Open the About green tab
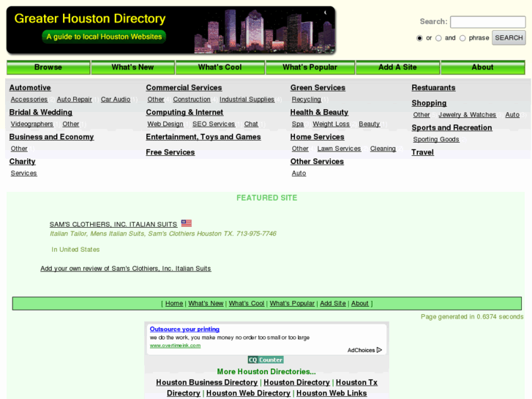The height and width of the screenshot is (399, 532). [482, 67]
